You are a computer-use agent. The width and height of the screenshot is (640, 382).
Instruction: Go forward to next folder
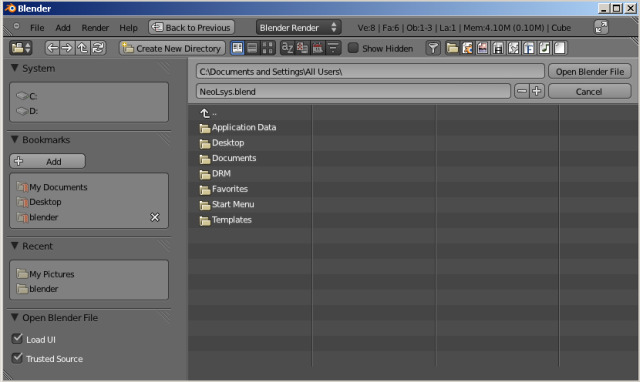(x=67, y=48)
